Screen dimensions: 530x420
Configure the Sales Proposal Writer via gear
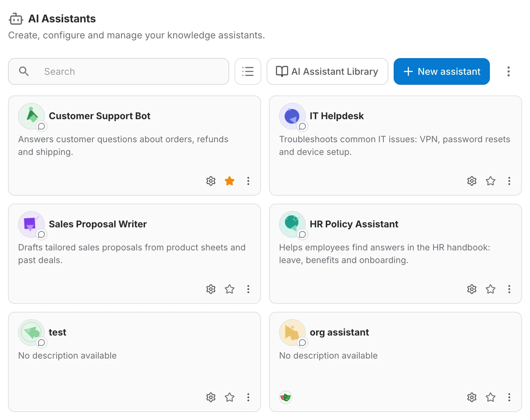click(x=211, y=289)
